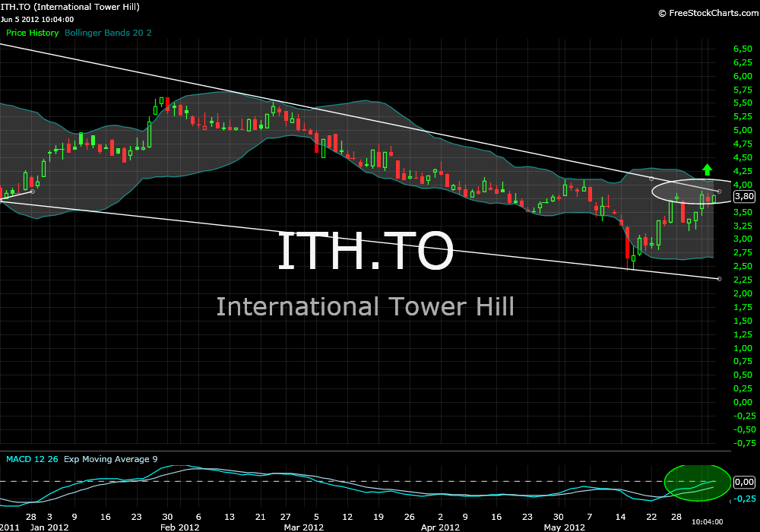Click the date label 27 on time axis
760x532 pixels.
[x=286, y=517]
